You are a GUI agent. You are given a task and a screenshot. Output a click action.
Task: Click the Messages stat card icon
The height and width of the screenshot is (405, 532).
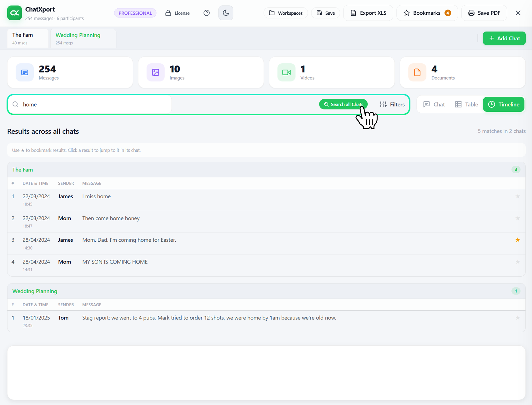pos(25,72)
